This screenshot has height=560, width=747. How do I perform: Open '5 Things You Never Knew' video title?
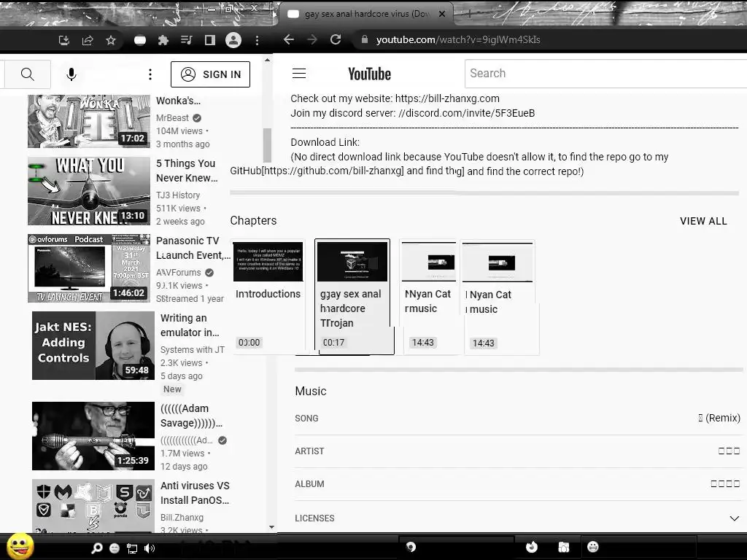187,171
